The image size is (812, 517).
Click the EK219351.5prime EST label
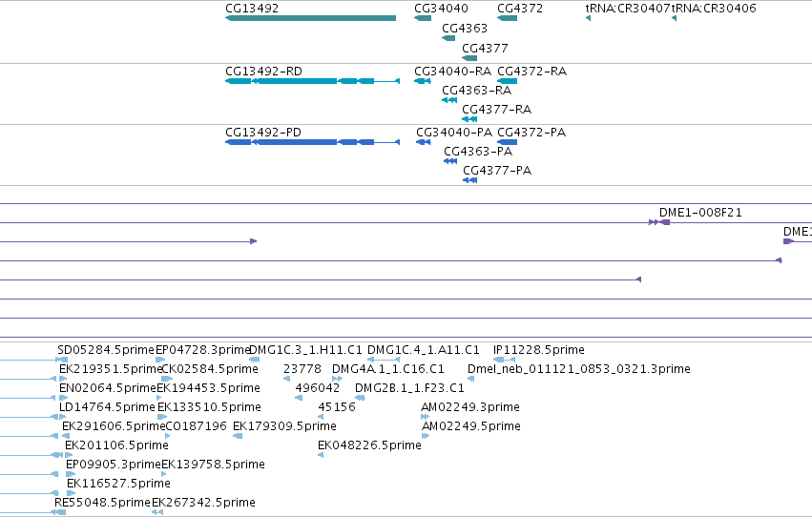coord(111,369)
